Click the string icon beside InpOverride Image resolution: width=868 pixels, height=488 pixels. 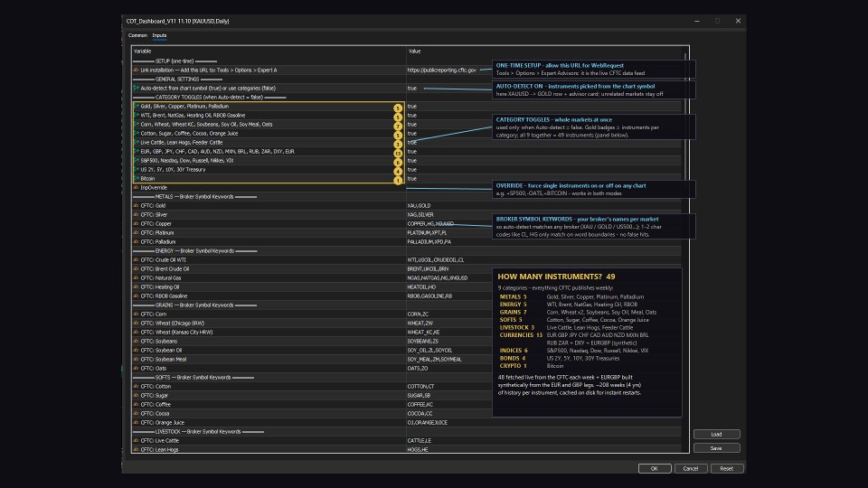click(136, 188)
